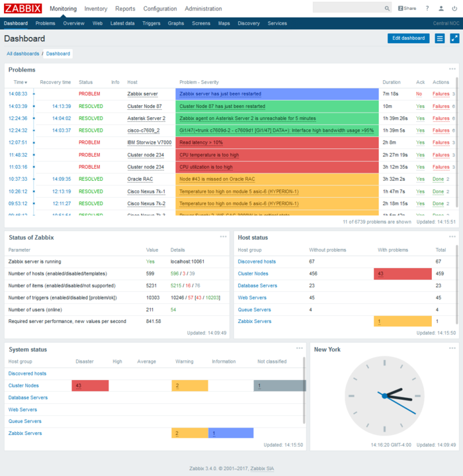Toggle fullscreen kiosk mode icon

(x=454, y=38)
